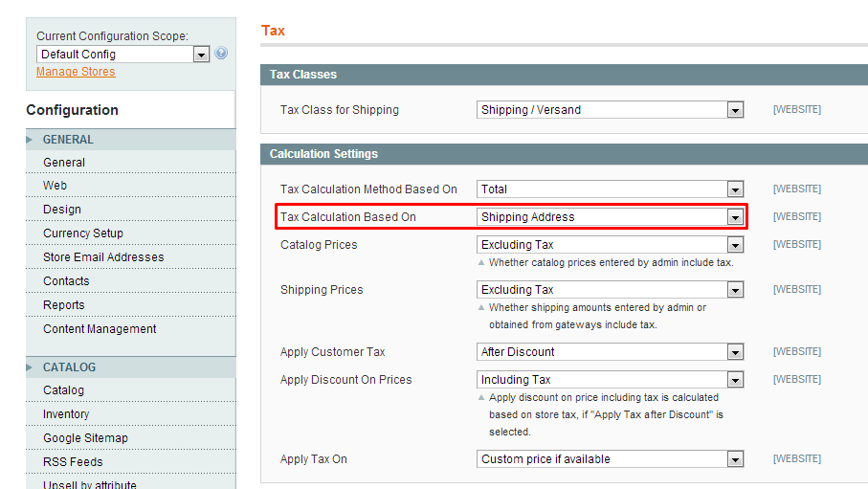The image size is (868, 489).
Task: Open the Reports settings
Action: tap(64, 305)
